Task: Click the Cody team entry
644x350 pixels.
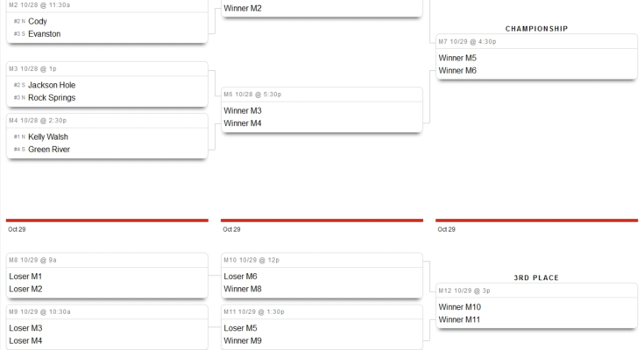Action: pos(38,21)
